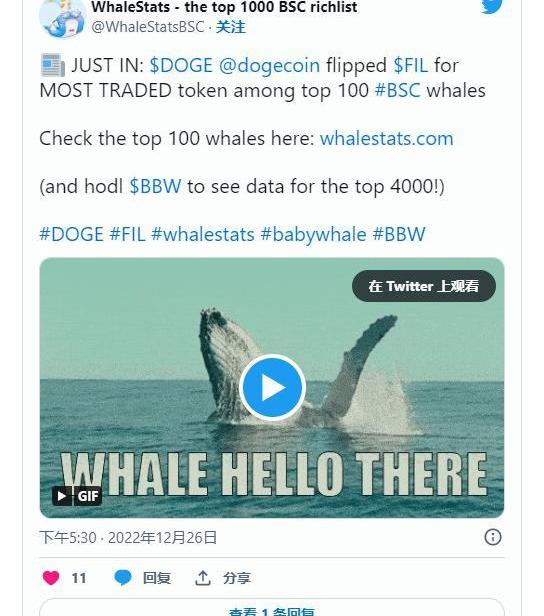
Task: Open the #babywhale hashtag
Action: (x=313, y=235)
